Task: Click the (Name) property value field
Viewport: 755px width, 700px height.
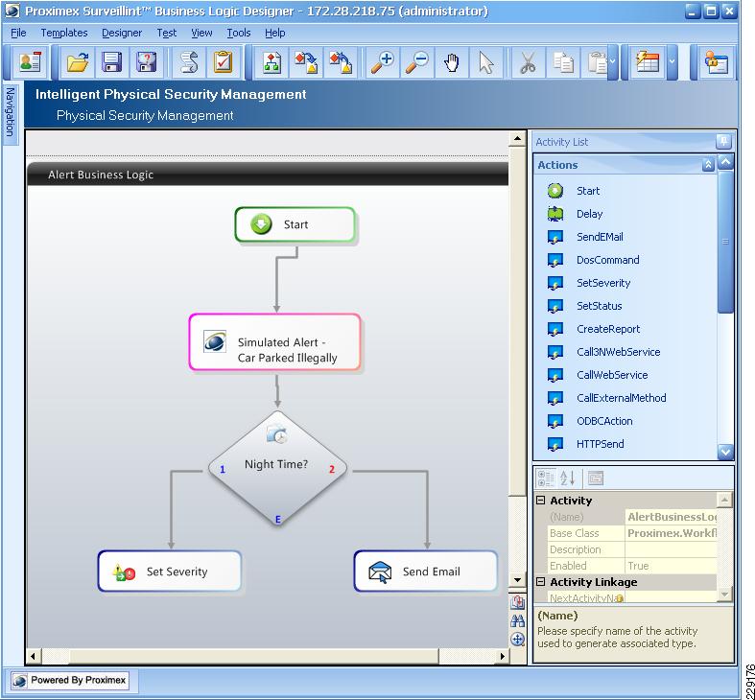Action: point(671,517)
